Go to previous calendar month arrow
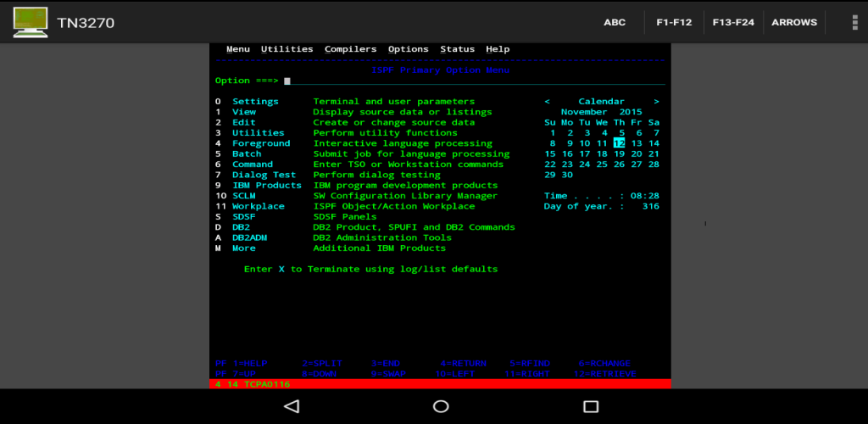This screenshot has height=424, width=868. [x=547, y=102]
